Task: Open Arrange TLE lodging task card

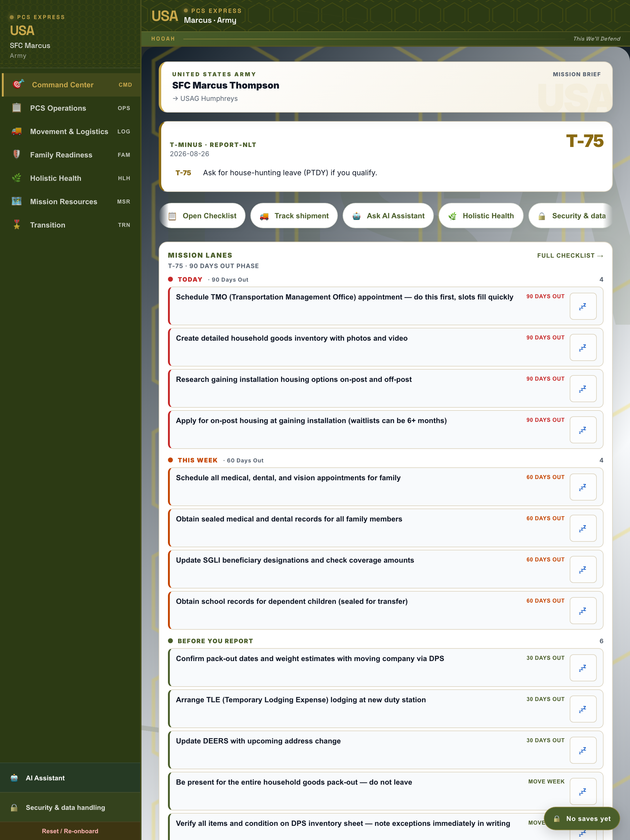Action: point(385,709)
